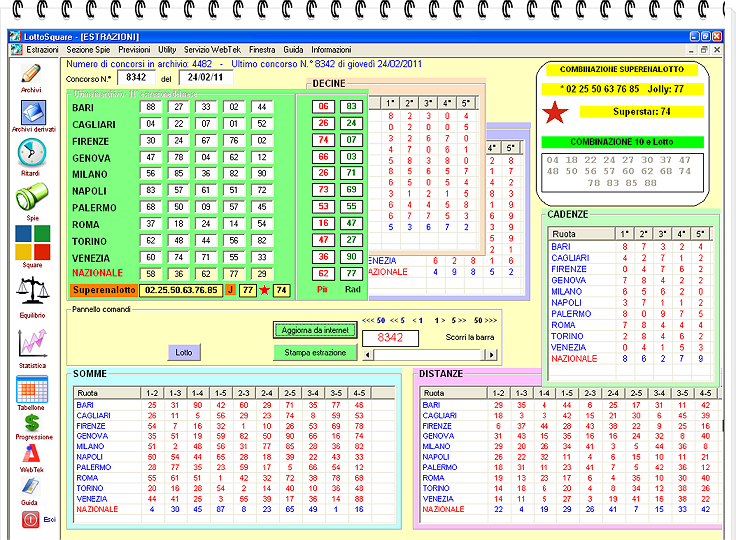This screenshot has width=736, height=540.
Task: Open the Estrazioni menu
Action: click(x=42, y=49)
